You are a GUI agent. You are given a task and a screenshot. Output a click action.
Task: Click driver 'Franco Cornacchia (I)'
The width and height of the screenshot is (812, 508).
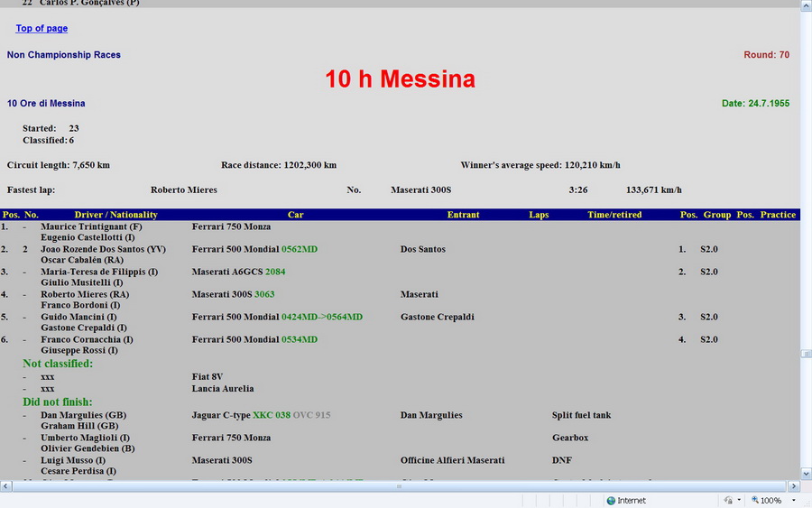[87, 339]
